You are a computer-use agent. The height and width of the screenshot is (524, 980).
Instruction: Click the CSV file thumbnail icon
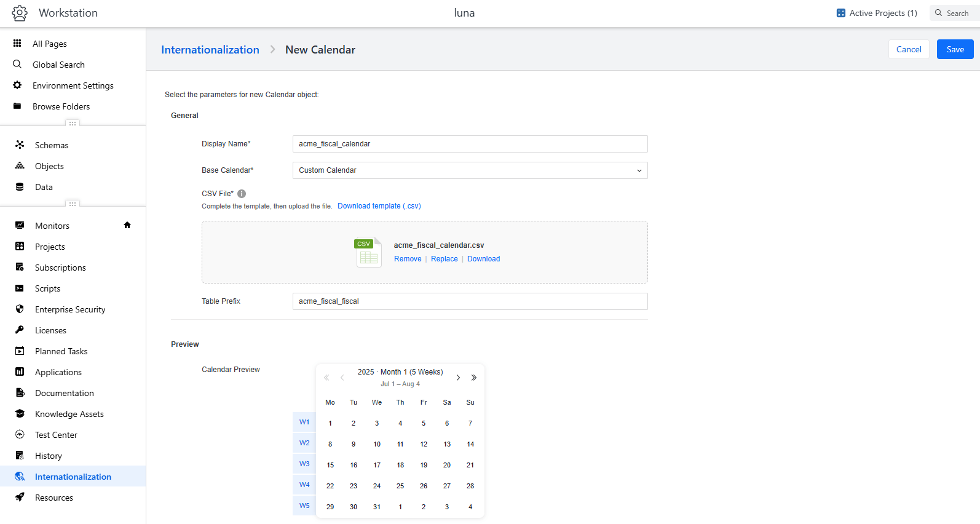click(x=368, y=252)
